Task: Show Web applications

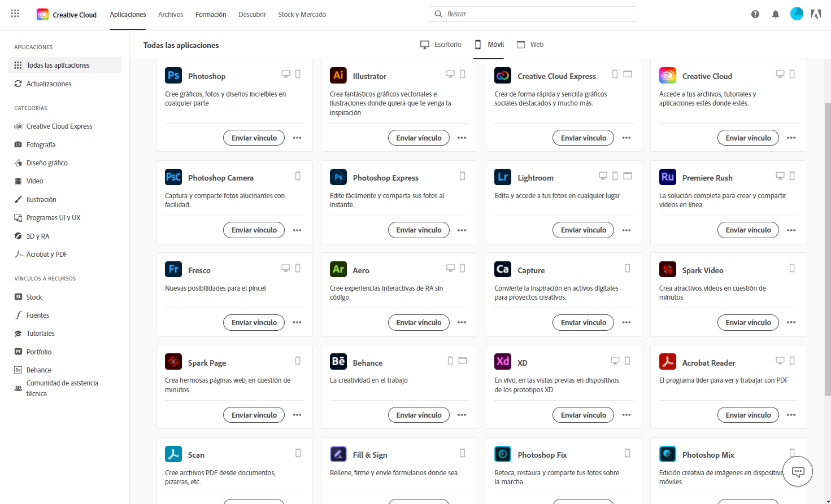Action: [530, 45]
